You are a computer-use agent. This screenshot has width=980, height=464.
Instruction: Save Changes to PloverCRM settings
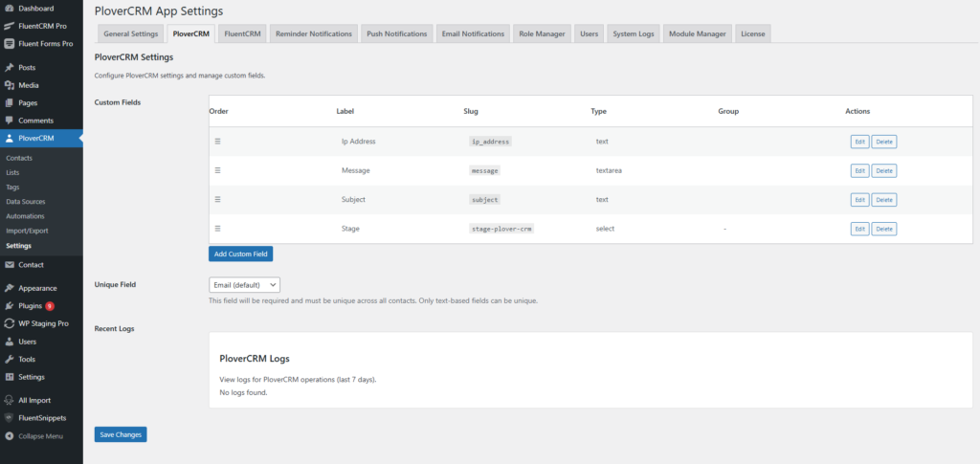[x=121, y=434]
